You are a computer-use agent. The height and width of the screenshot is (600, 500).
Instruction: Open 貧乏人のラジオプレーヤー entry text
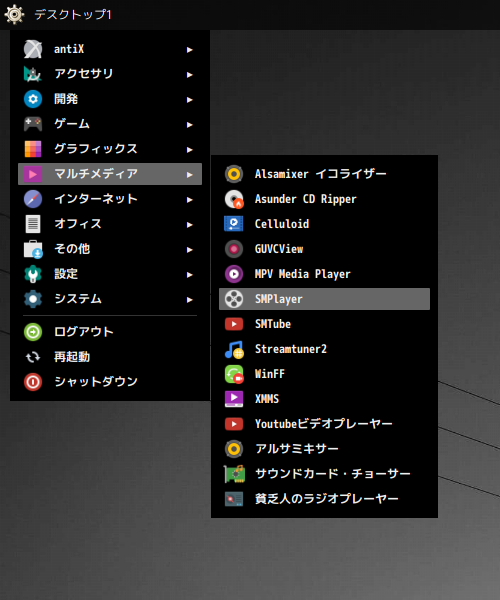[x=326, y=499]
